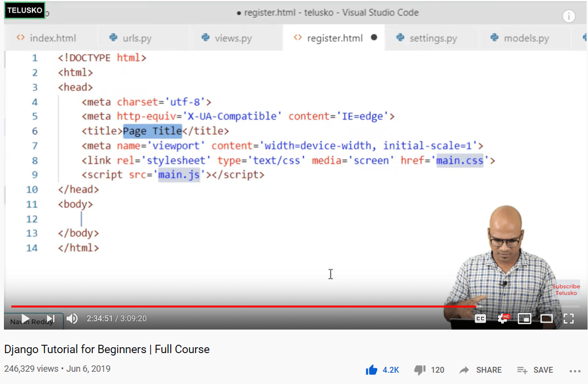Click the </head> closing tag
The height and width of the screenshot is (384, 588).
click(78, 189)
